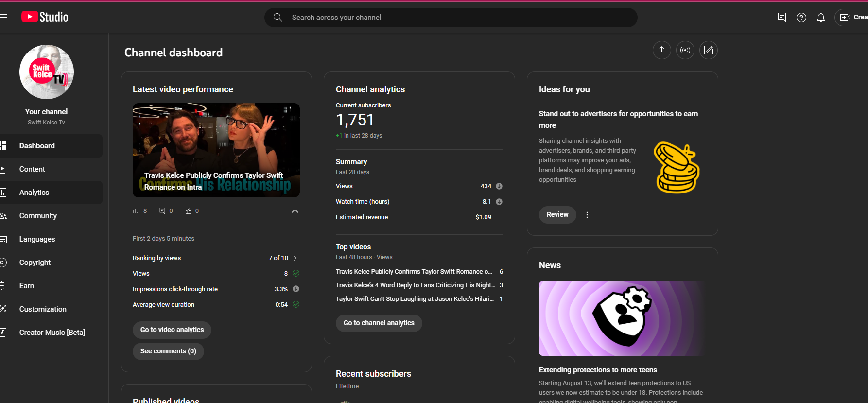
Task: Open Creator Music [Beta] in the sidebar
Action: [x=51, y=333]
